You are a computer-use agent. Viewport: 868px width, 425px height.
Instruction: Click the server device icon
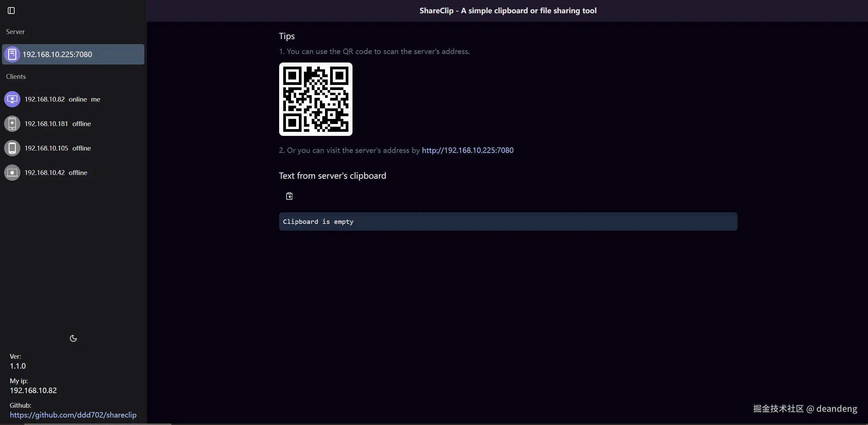[x=12, y=54]
